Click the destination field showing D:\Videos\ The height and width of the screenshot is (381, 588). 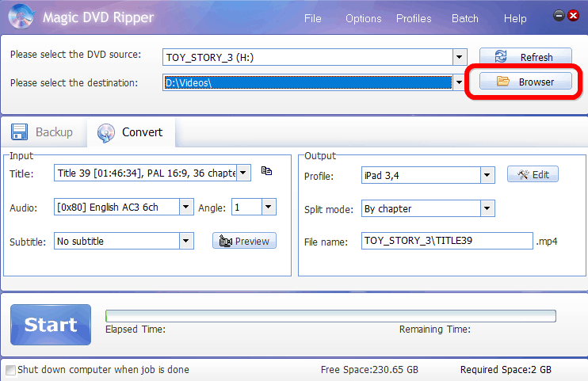(x=307, y=82)
